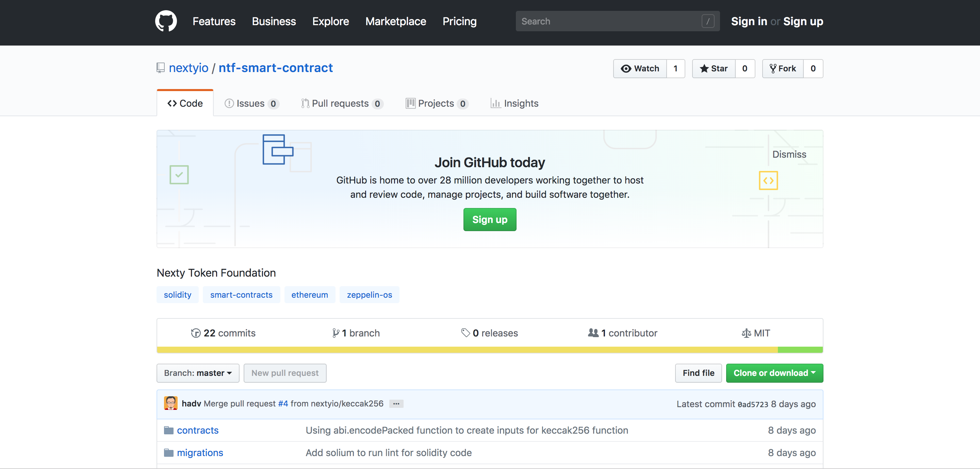Click hadv's avatar thumbnail

coord(170,403)
